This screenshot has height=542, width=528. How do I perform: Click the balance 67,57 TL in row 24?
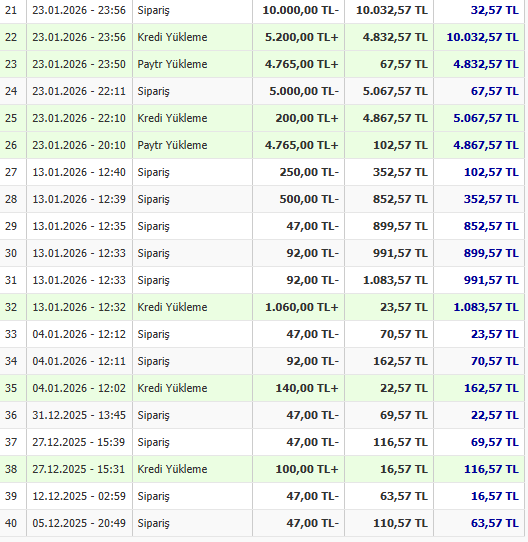(x=494, y=91)
